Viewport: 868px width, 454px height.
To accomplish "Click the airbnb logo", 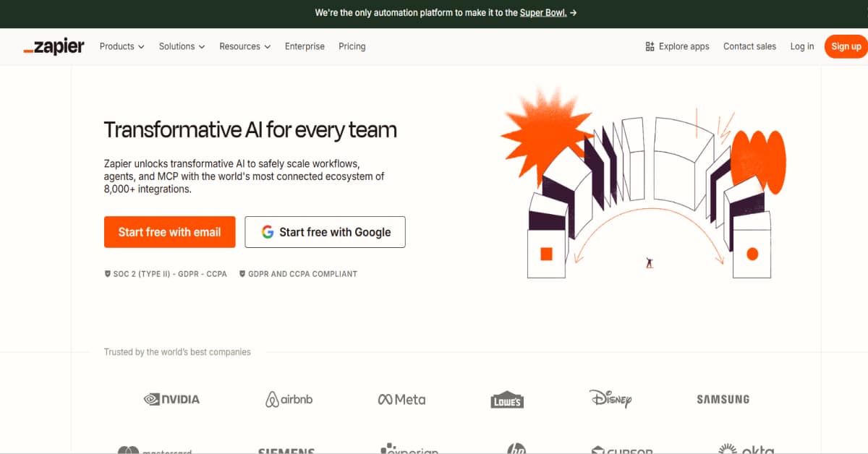I will coord(288,398).
